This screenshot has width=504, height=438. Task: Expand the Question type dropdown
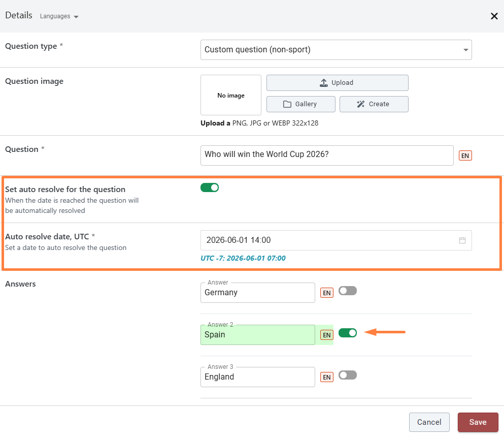point(336,50)
